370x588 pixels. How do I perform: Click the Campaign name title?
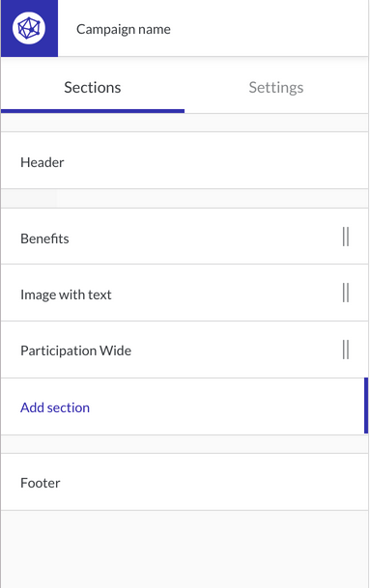click(x=124, y=29)
